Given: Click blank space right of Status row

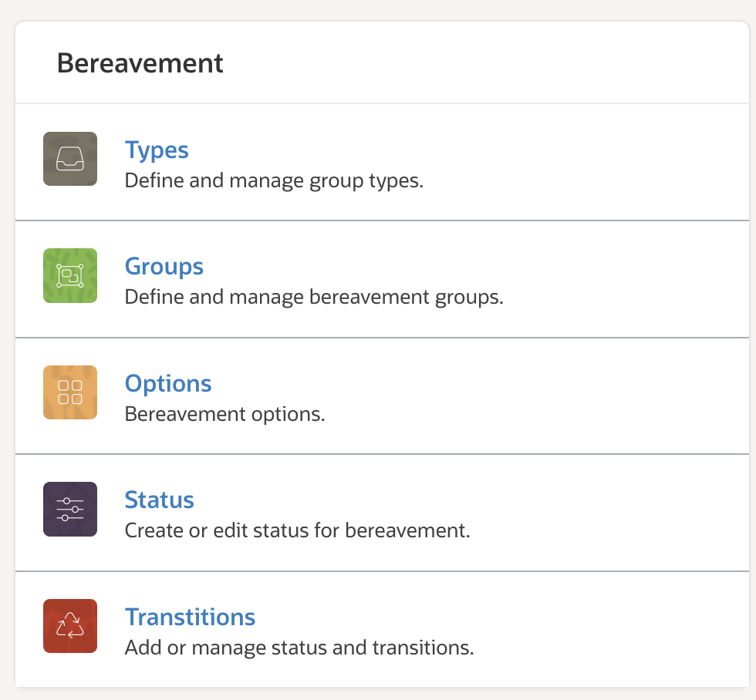Looking at the screenshot, I should [x=617, y=513].
